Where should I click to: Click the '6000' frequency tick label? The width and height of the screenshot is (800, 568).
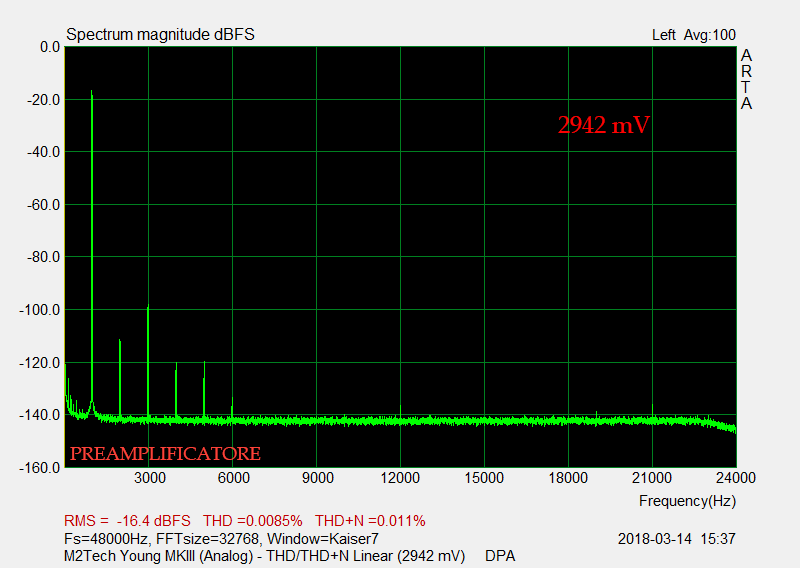pyautogui.click(x=234, y=478)
